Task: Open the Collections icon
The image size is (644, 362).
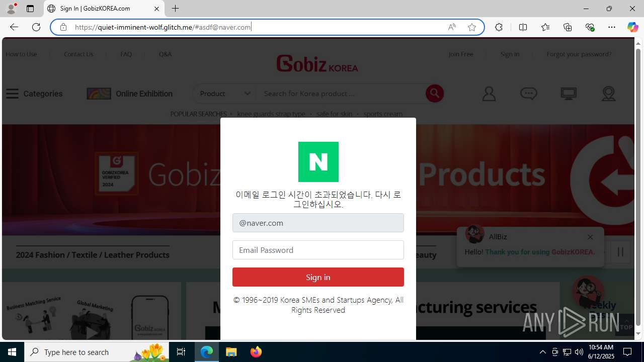Action: point(568,27)
